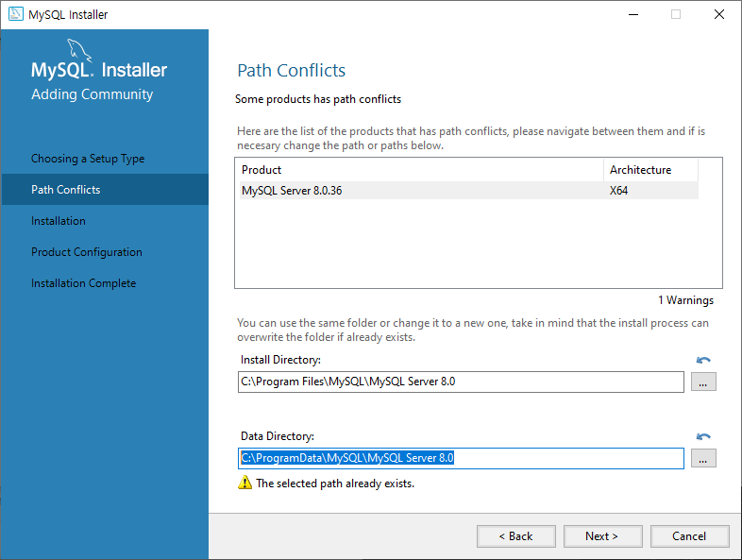
Task: Click the Product column header
Action: [421, 170]
